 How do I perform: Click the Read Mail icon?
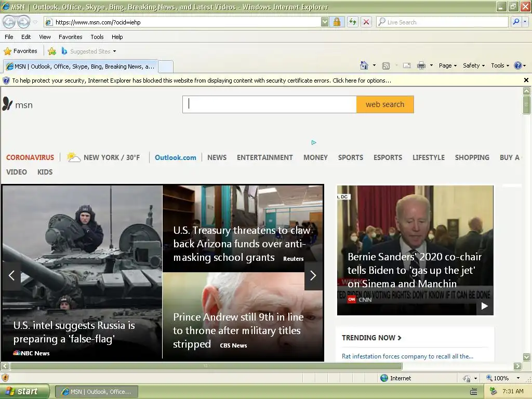[x=407, y=65]
